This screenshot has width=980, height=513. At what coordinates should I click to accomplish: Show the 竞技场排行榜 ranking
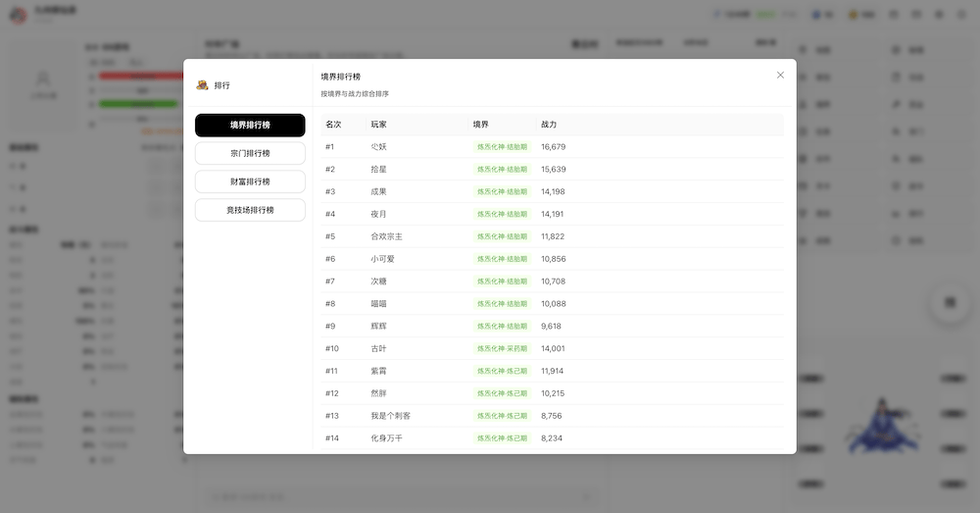click(250, 210)
